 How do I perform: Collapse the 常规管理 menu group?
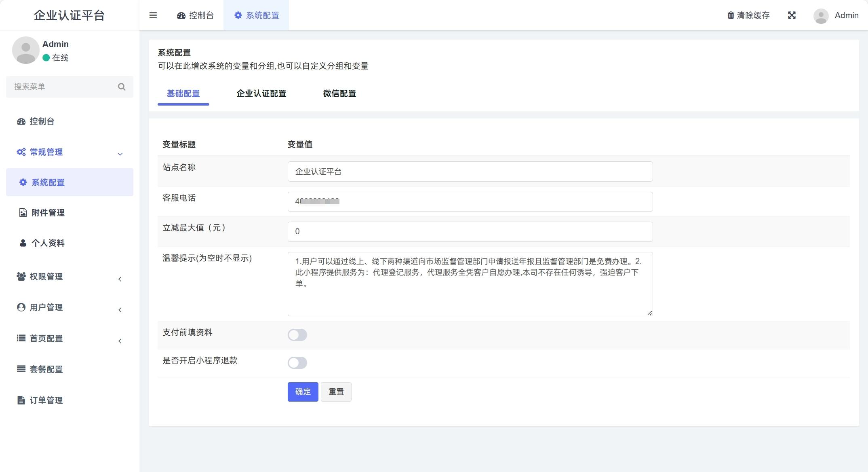click(x=120, y=154)
